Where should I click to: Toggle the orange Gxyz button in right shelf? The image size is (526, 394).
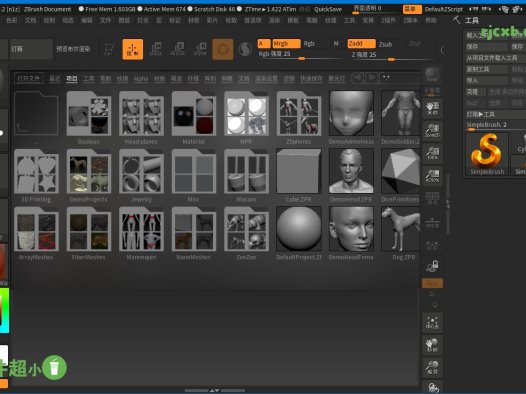(x=432, y=283)
